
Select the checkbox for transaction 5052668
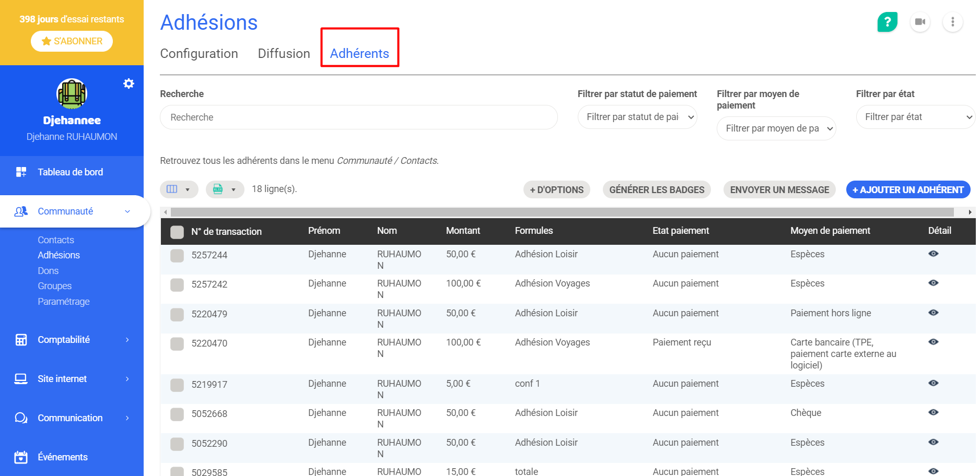point(177,414)
